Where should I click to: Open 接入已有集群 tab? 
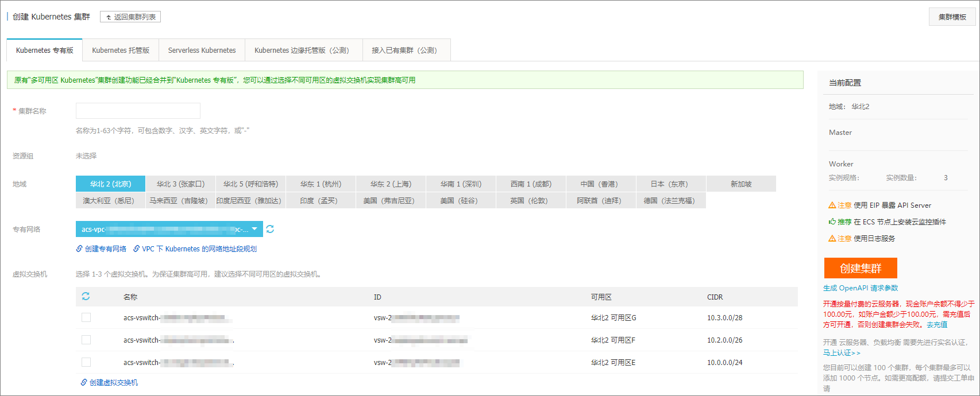click(x=407, y=50)
